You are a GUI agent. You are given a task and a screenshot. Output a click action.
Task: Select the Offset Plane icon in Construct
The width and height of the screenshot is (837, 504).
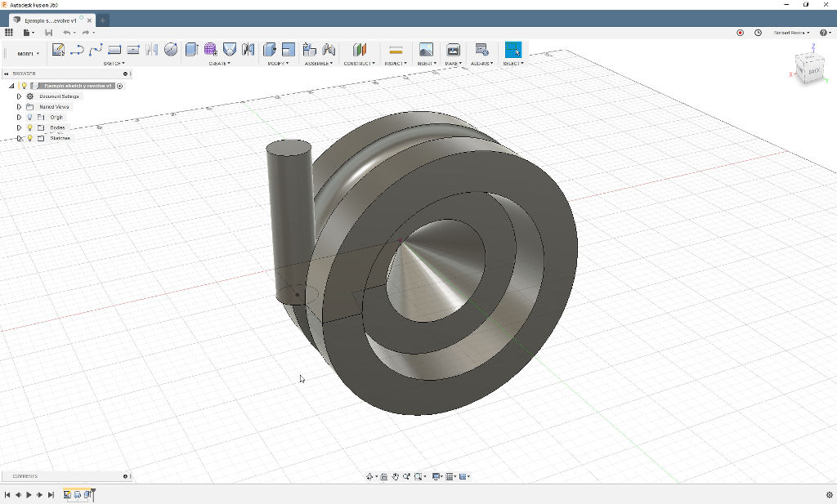[x=360, y=50]
